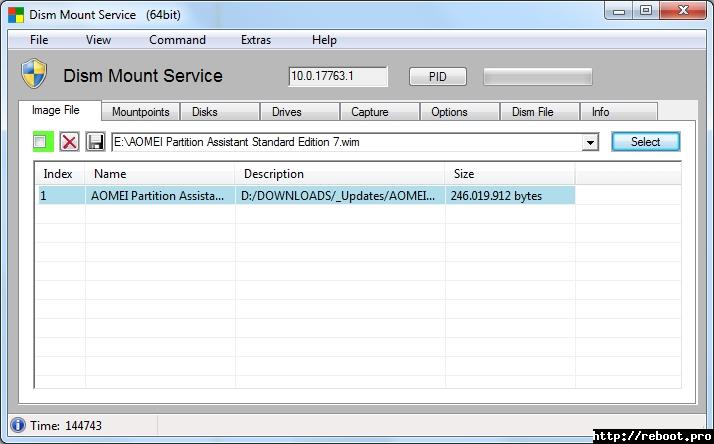The image size is (714, 444).
Task: Switch to the Dism File tab
Action: (x=540, y=112)
